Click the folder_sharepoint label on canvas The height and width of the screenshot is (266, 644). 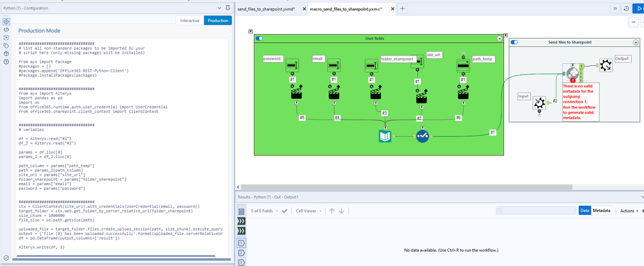(398, 59)
